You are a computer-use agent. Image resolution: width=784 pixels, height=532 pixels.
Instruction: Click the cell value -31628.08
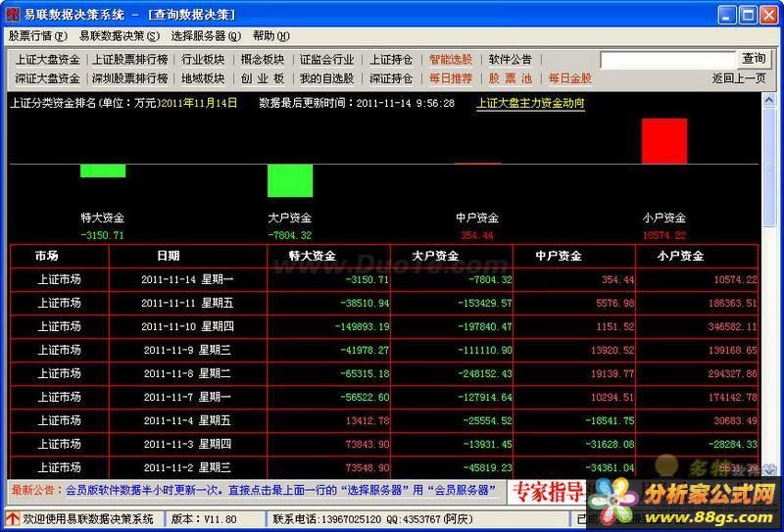coord(608,445)
